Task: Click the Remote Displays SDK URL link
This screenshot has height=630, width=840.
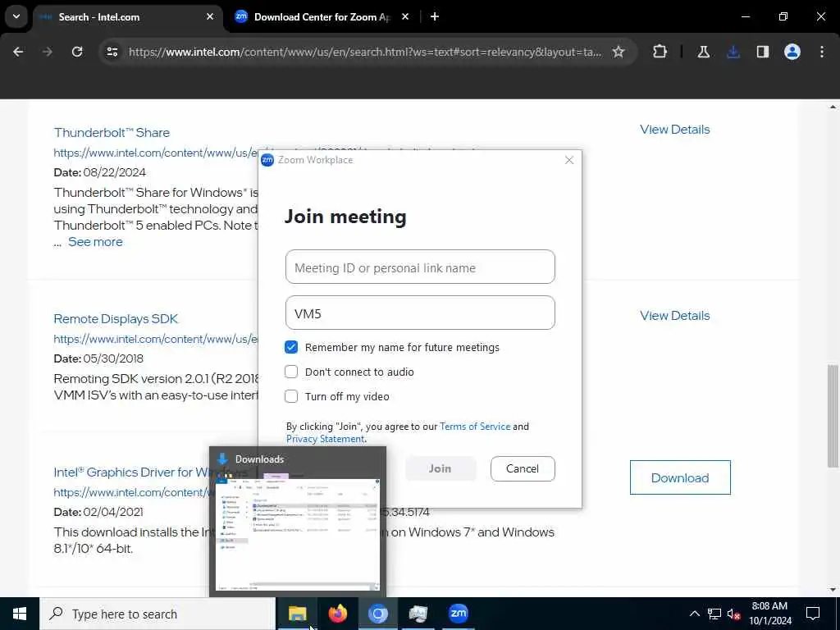Action: tap(155, 339)
